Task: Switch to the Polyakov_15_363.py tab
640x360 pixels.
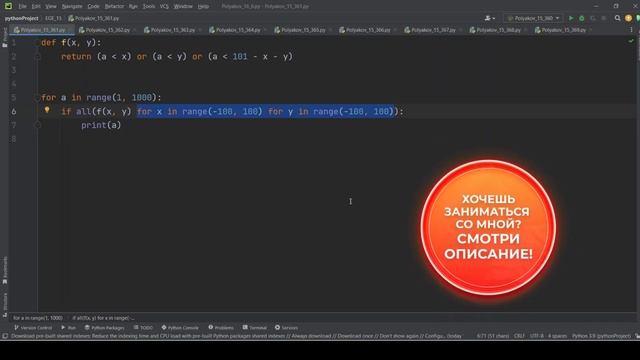Action: (173, 30)
